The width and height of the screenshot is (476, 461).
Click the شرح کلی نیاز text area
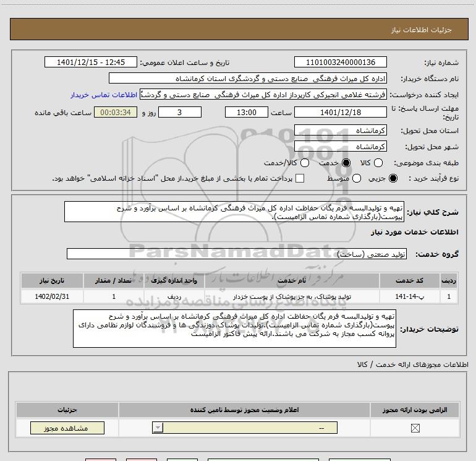click(x=234, y=212)
